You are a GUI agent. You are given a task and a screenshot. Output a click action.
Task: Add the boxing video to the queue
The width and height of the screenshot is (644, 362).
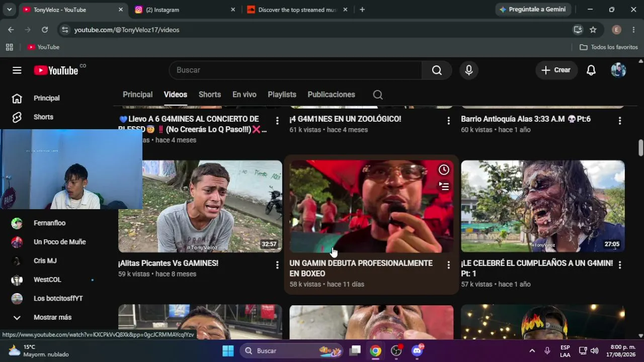click(444, 187)
